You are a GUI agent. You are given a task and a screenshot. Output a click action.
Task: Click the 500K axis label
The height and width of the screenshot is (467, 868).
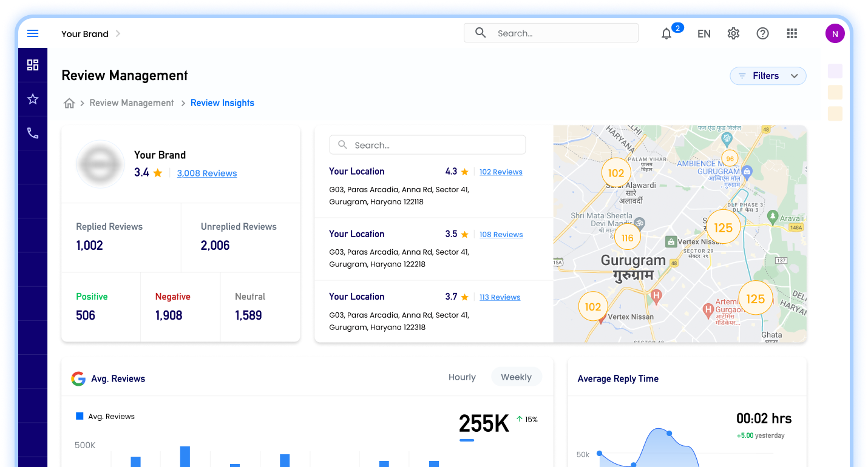click(85, 445)
